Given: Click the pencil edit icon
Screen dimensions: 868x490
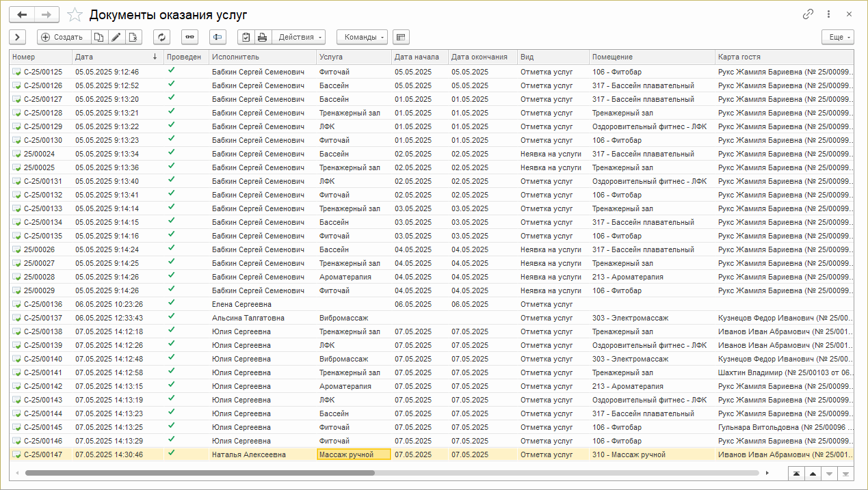Looking at the screenshot, I should pyautogui.click(x=116, y=37).
